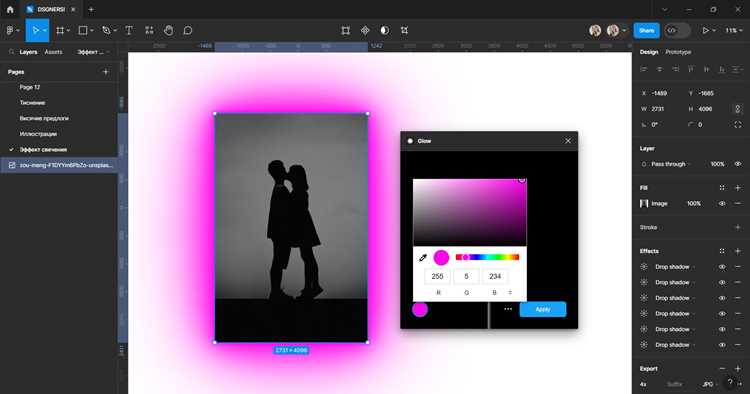The height and width of the screenshot is (394, 750).
Task: Switch to the Prototype tab
Action: pos(678,52)
